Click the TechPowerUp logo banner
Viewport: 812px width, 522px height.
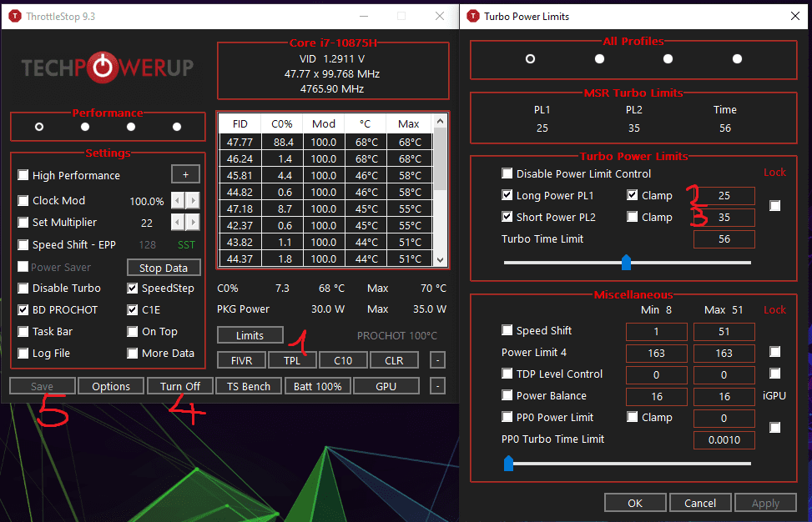107,68
